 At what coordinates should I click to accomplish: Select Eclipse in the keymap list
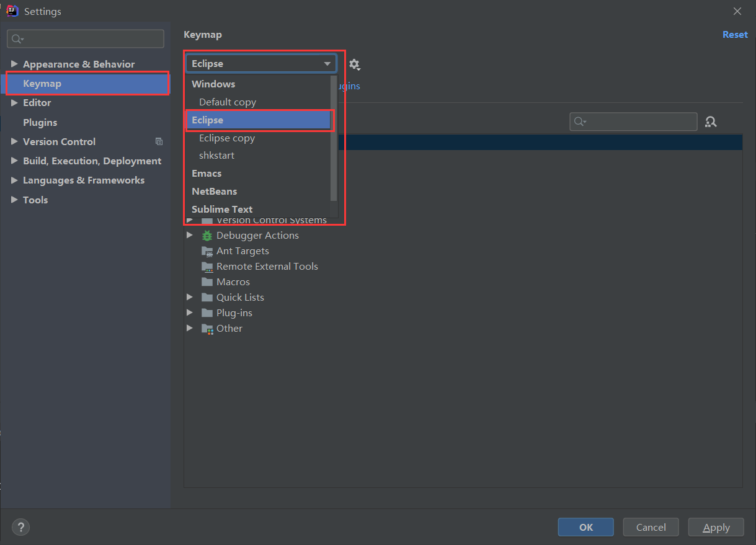pos(258,120)
